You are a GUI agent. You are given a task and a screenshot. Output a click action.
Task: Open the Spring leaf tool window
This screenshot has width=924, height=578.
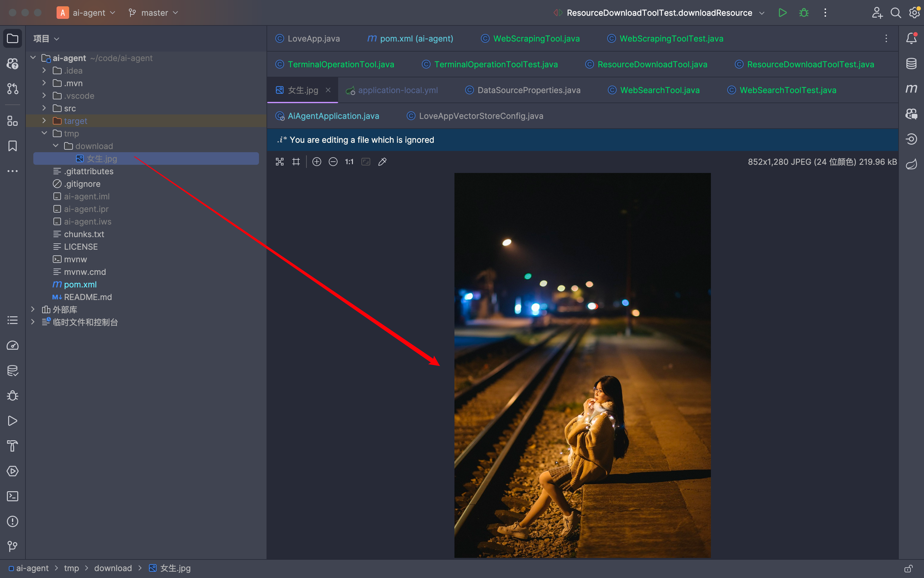(911, 164)
